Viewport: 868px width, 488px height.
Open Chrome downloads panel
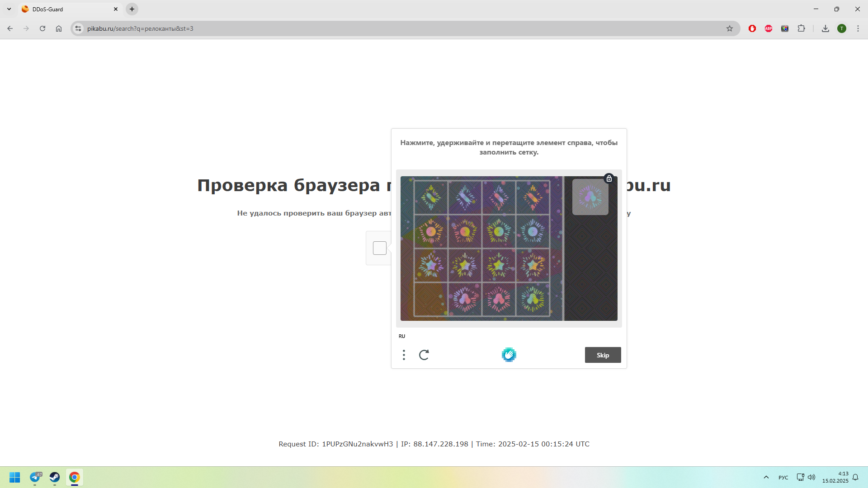click(x=826, y=28)
